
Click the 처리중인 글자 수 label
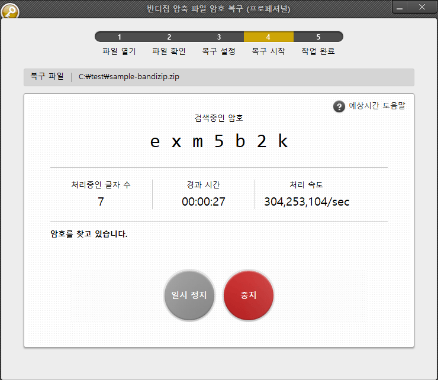101,185
